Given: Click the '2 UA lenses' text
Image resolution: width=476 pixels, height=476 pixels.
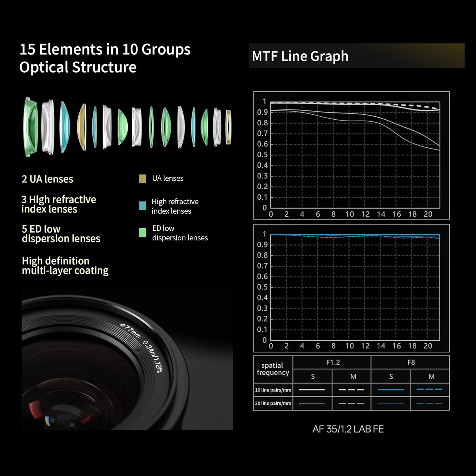Looking at the screenshot, I should click(x=47, y=179).
